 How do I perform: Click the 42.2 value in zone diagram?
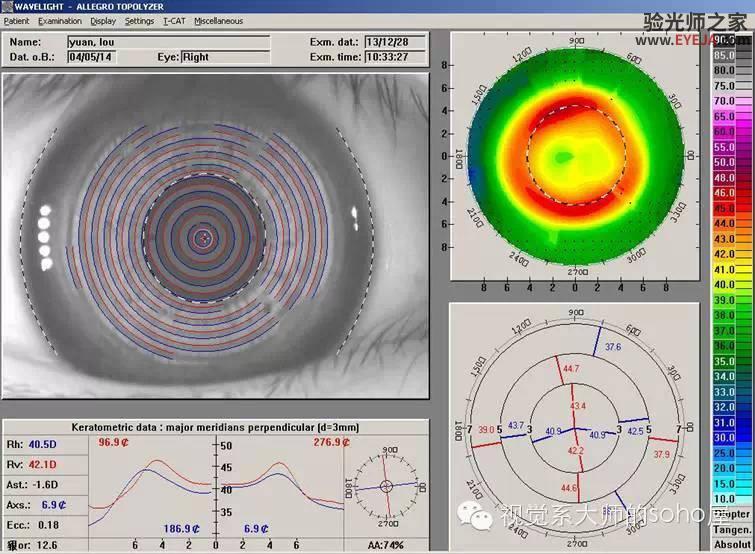[x=576, y=451]
